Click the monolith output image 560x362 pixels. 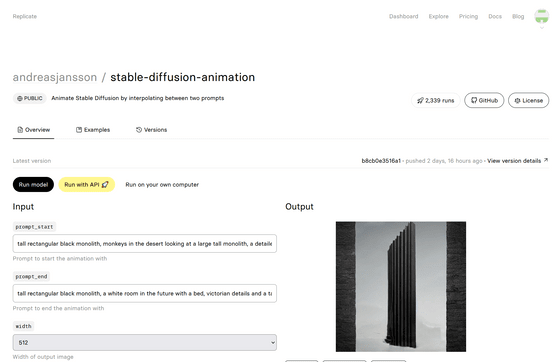pos(401,287)
